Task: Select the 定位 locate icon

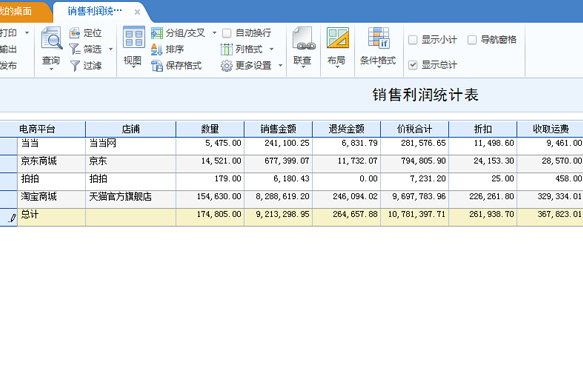Action: click(75, 33)
